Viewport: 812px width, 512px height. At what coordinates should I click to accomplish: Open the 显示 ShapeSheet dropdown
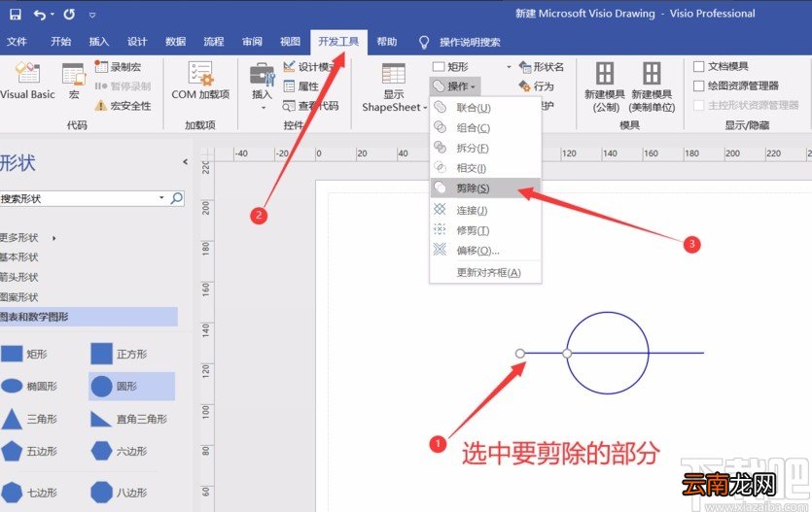coord(394,86)
